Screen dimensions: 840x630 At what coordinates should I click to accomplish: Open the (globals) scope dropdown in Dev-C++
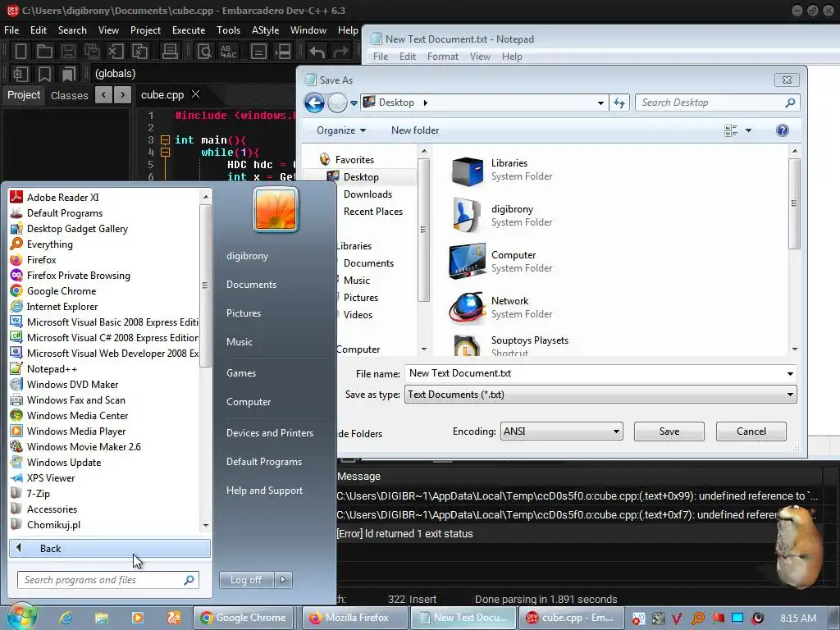coord(115,74)
